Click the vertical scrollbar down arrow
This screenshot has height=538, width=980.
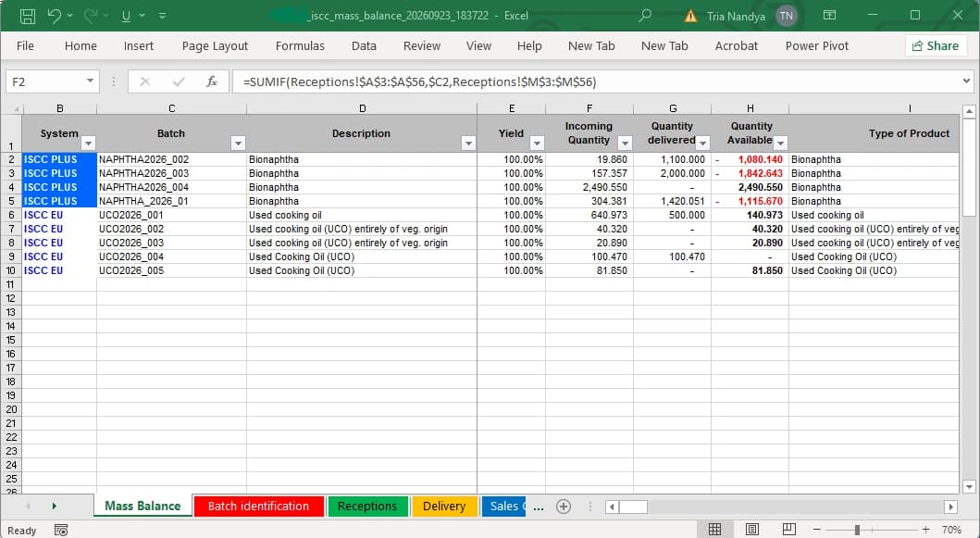click(x=969, y=487)
